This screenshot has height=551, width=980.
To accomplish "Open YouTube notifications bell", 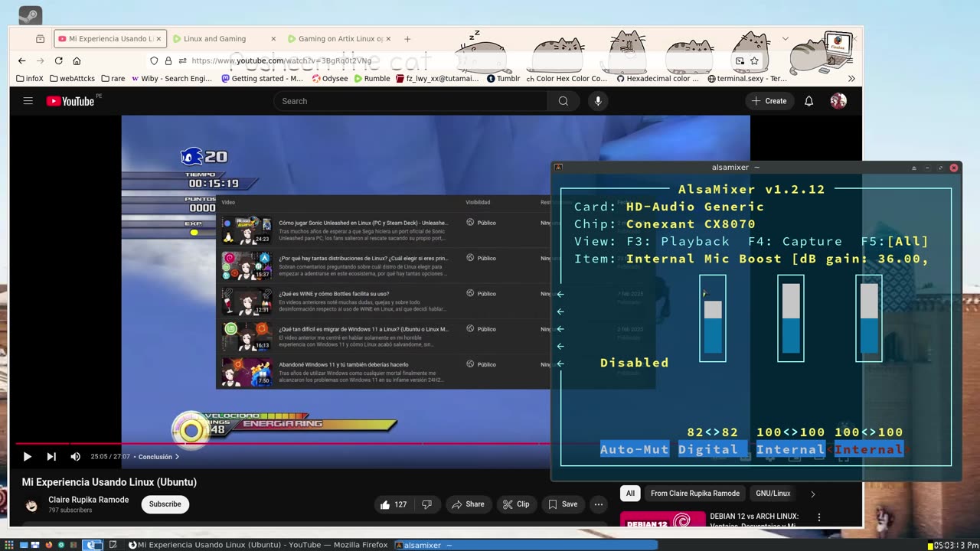I will click(x=808, y=101).
